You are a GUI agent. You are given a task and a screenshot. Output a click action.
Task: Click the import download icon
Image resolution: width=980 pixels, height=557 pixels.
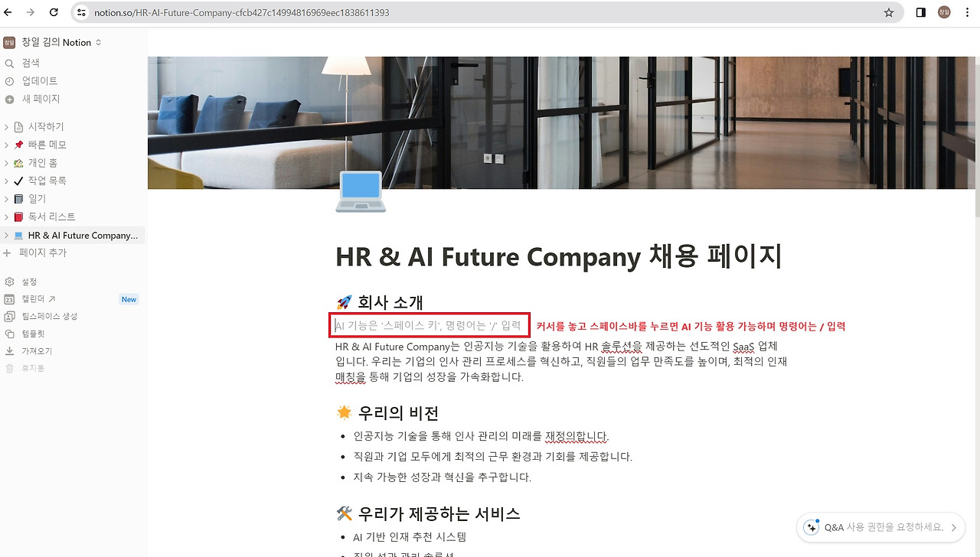pyautogui.click(x=9, y=351)
